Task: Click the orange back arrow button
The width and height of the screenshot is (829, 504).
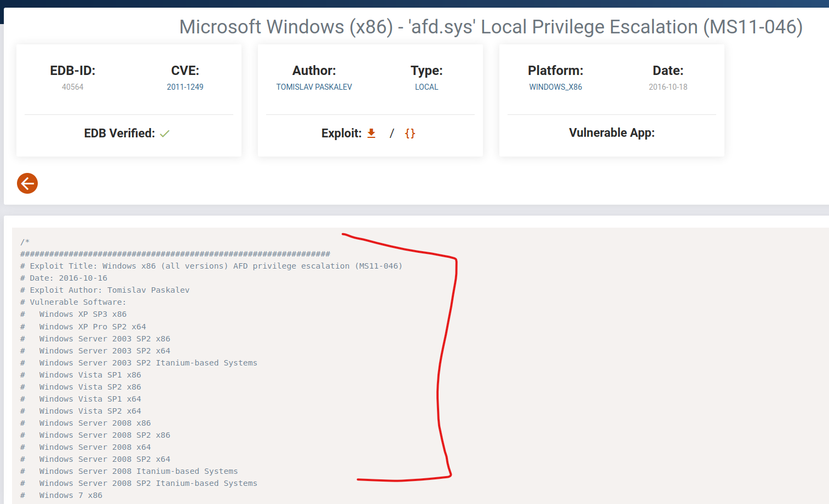Action: [27, 183]
